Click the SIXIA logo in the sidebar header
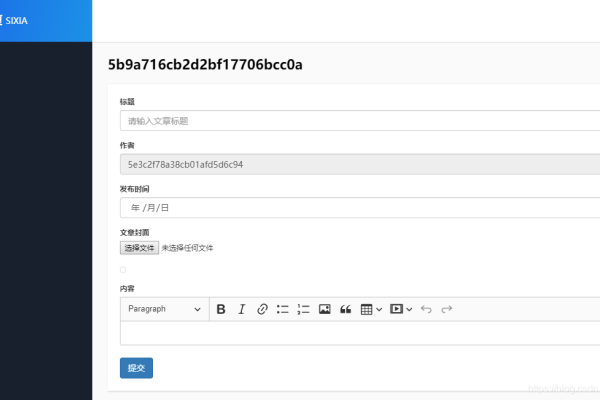This screenshot has width=600, height=400. (14, 21)
